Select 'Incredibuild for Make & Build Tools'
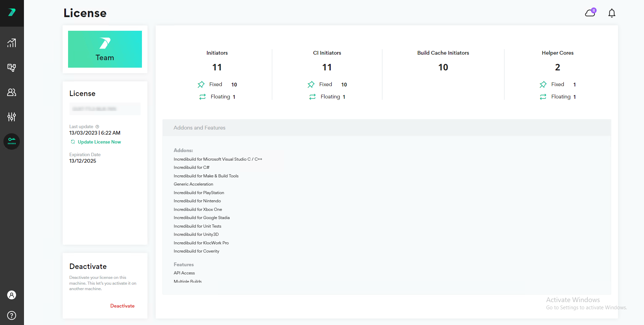The height and width of the screenshot is (325, 644). [x=206, y=176]
